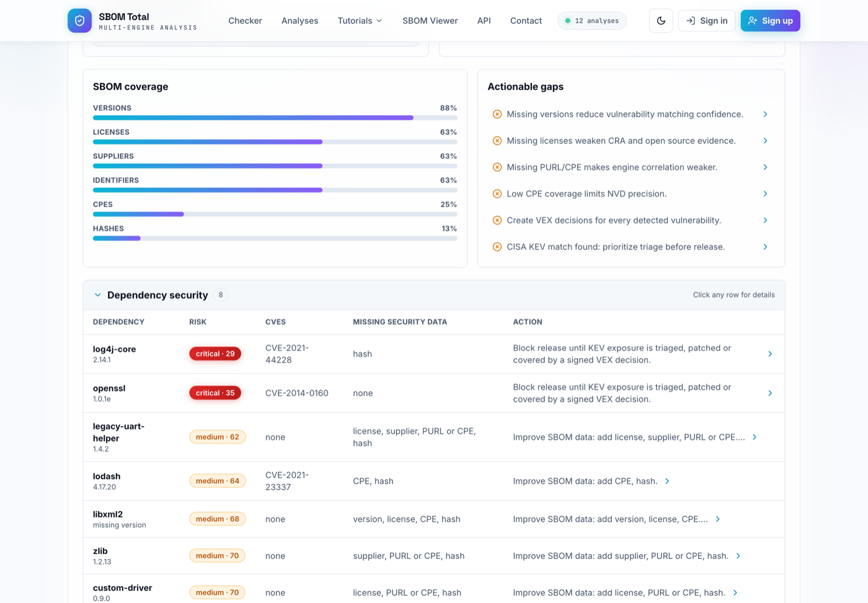Toggle dark mode with moon icon

661,20
